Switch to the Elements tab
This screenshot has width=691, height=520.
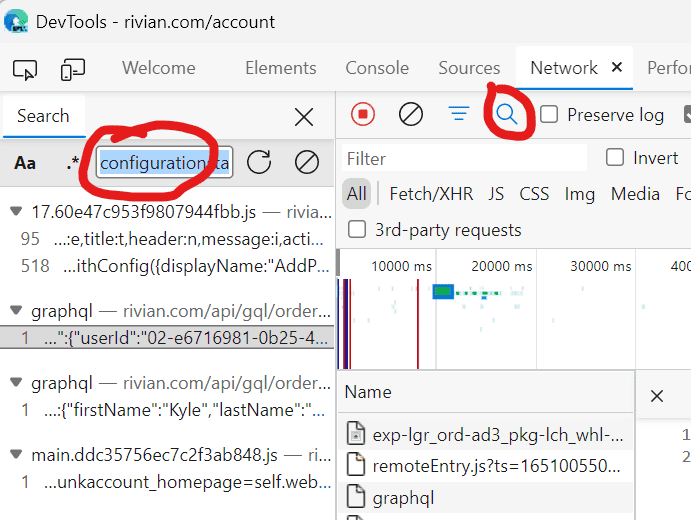pyautogui.click(x=281, y=68)
